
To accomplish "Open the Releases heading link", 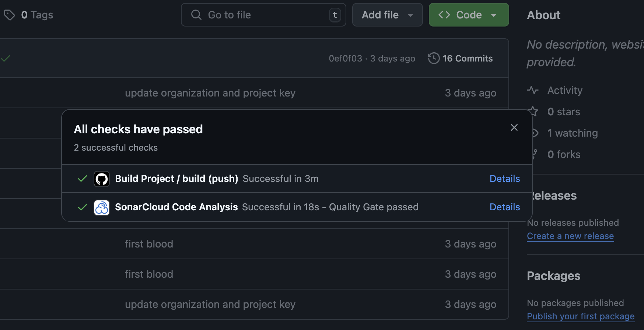I will (x=553, y=196).
